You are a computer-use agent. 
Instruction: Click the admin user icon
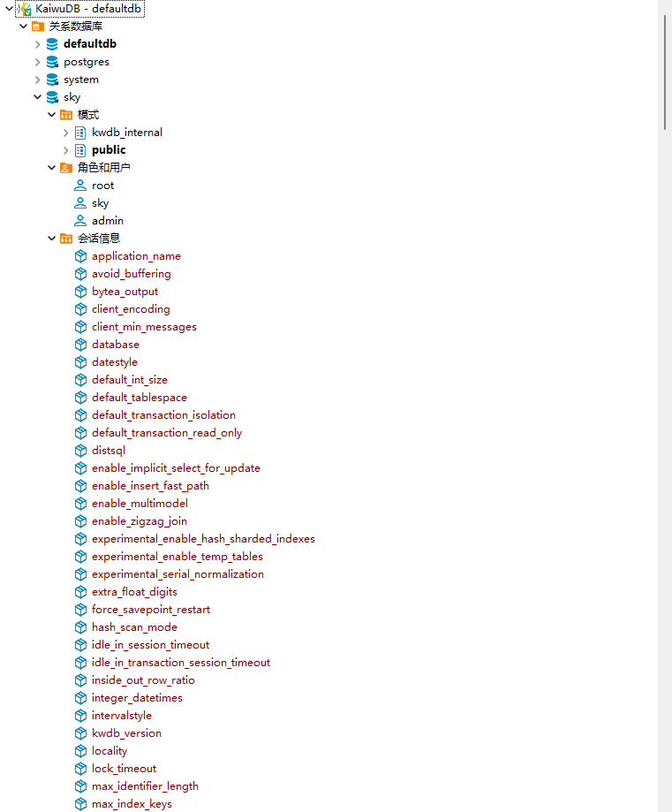coord(80,221)
